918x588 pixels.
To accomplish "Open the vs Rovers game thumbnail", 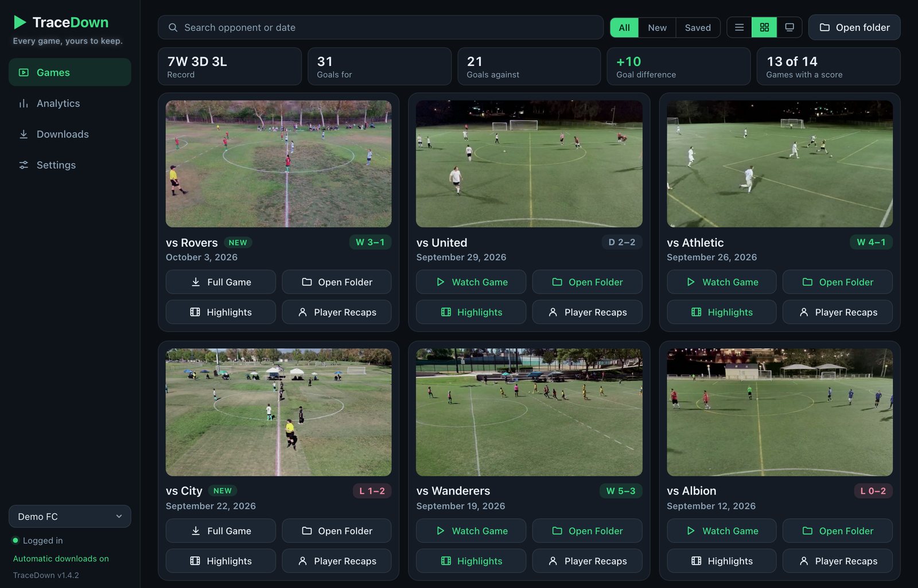I will [279, 164].
